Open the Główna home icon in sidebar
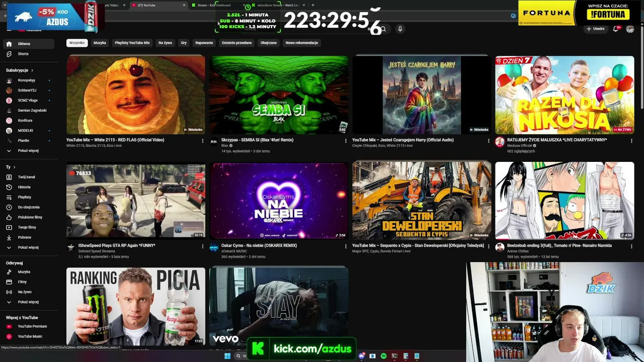This screenshot has width=644, height=362. pyautogui.click(x=9, y=44)
